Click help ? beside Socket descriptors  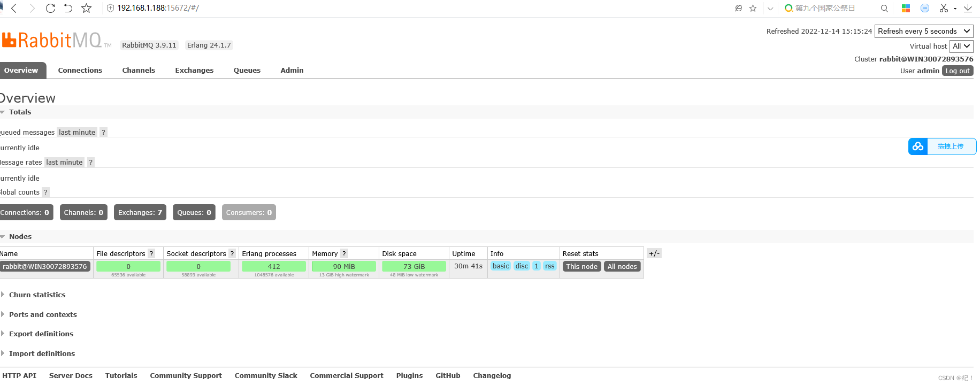[x=232, y=253]
